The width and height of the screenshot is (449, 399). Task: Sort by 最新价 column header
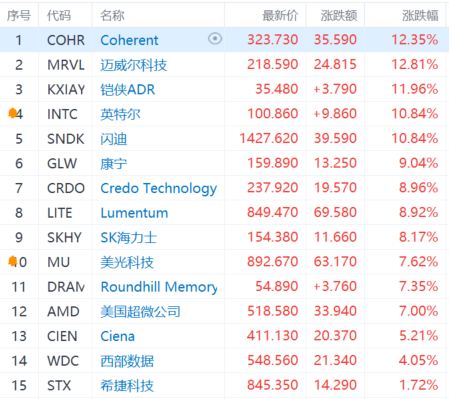pyautogui.click(x=280, y=15)
